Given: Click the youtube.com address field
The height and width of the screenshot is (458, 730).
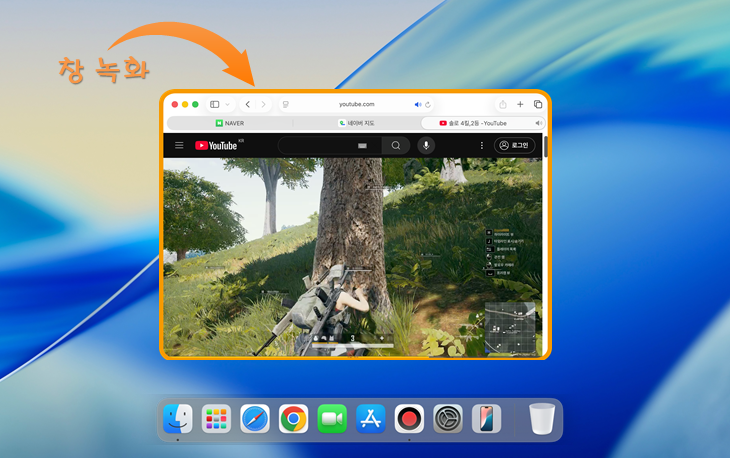Looking at the screenshot, I should [x=357, y=104].
